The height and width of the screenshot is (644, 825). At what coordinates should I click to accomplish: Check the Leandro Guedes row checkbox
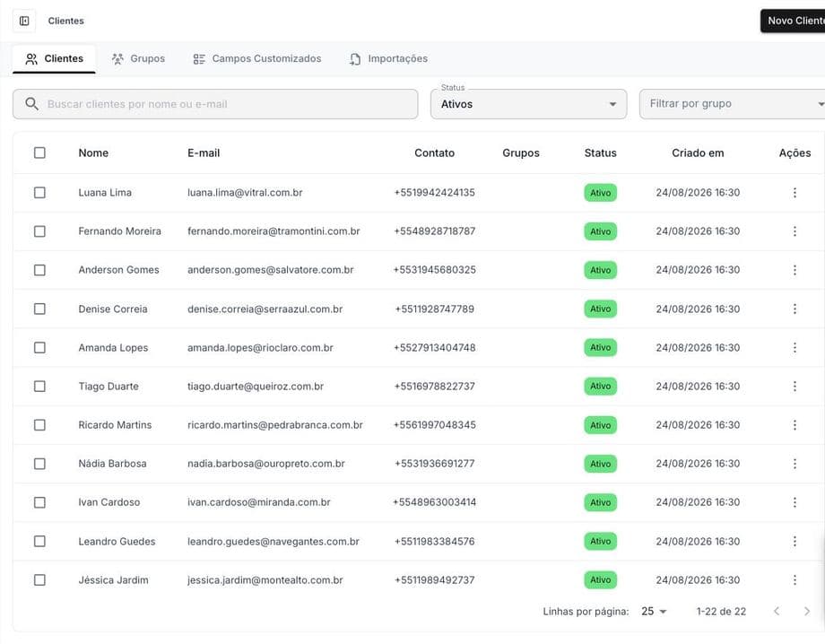(x=39, y=542)
